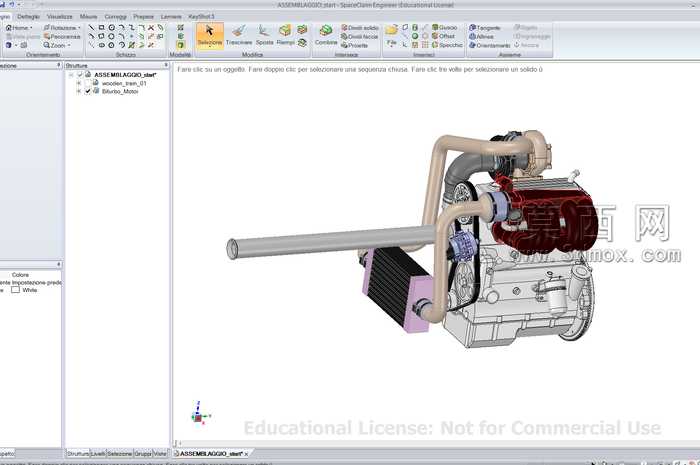The image size is (700, 465).
Task: Switch to the Viste panel tab
Action: pos(160,453)
